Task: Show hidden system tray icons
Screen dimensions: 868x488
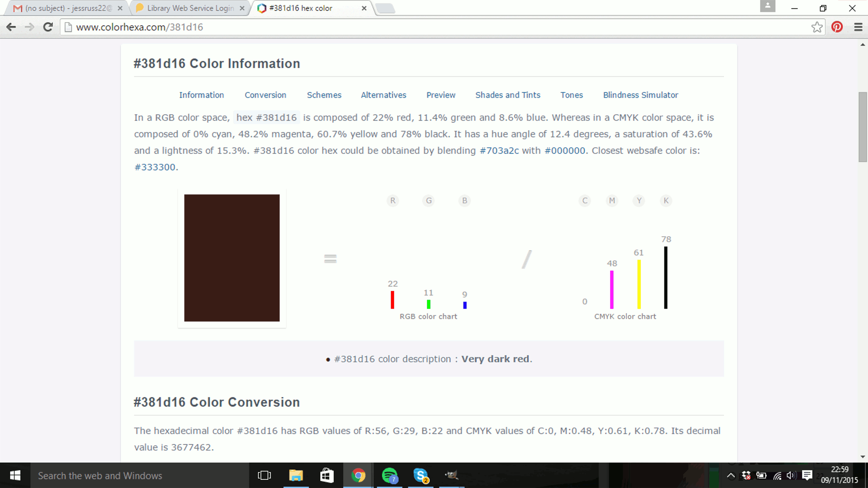Action: click(731, 476)
